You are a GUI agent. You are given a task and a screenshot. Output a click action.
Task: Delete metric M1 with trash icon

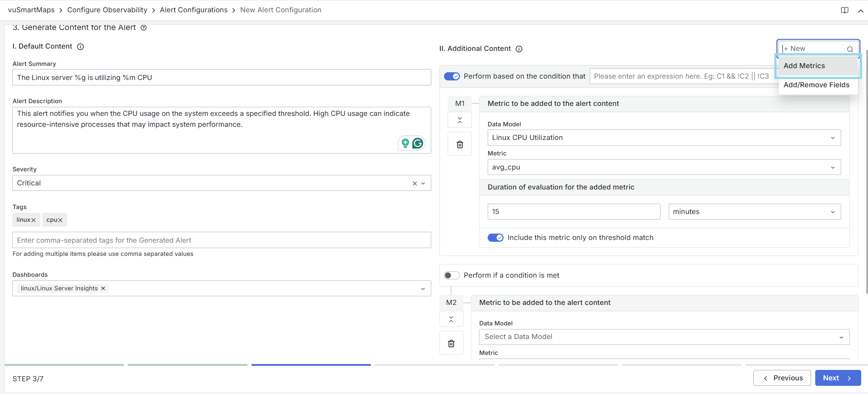459,145
